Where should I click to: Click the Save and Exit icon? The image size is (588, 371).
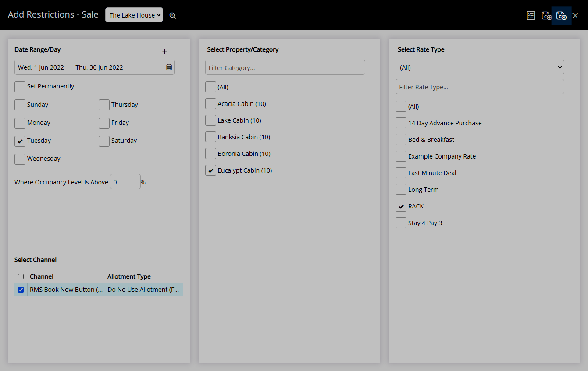(561, 15)
